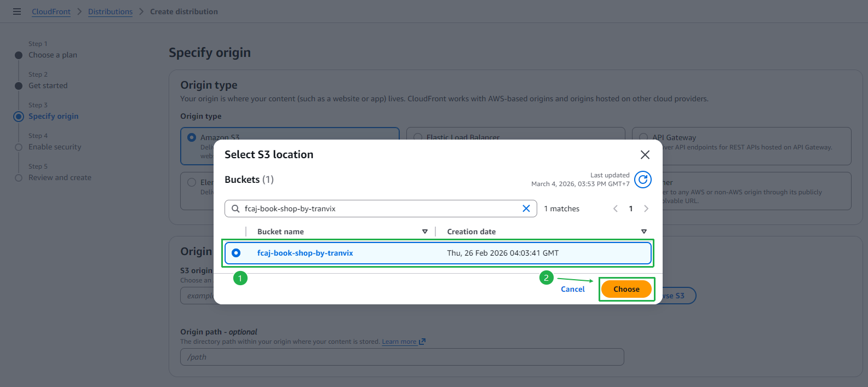Go to Step 1 Choose a plan
Image resolution: width=868 pixels, height=387 pixels.
pyautogui.click(x=53, y=55)
